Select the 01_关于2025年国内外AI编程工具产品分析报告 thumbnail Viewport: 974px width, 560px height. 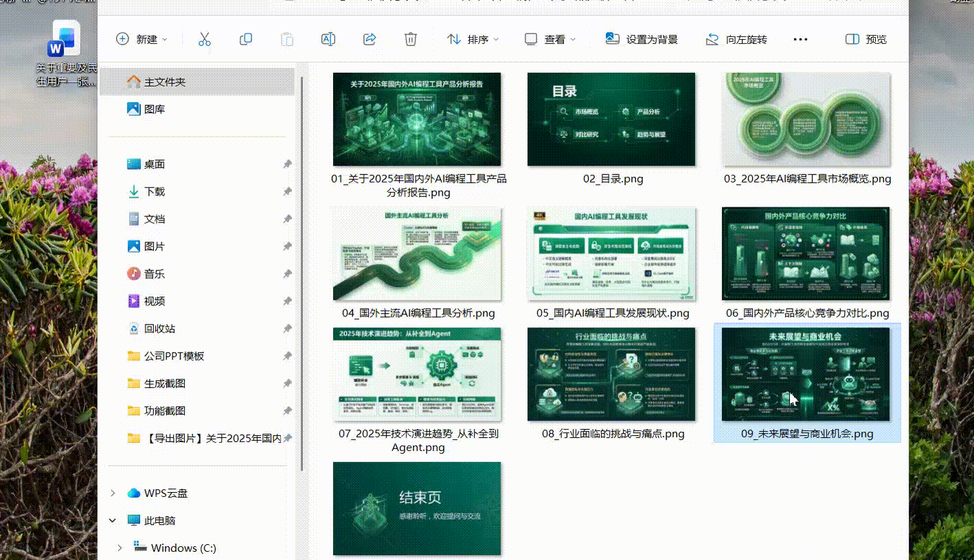[417, 119]
